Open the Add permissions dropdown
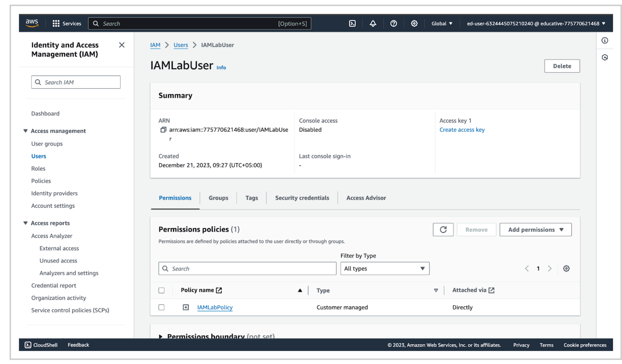The width and height of the screenshot is (622, 364). click(535, 230)
